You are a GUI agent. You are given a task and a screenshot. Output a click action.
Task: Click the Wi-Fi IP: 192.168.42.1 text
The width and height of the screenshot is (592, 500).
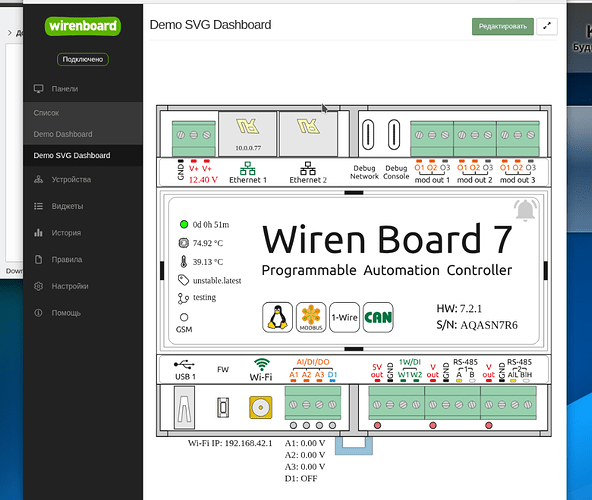[x=230, y=443]
